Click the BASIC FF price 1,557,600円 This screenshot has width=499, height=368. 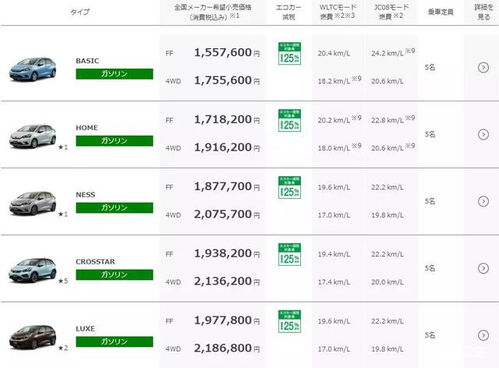pos(227,53)
